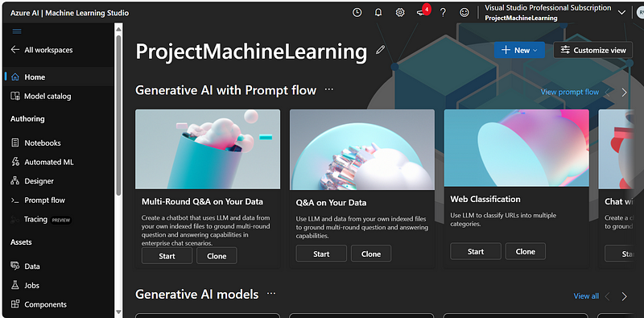The height and width of the screenshot is (318, 644).
Task: Click the sidebar scrollbar up arrow
Action: coord(118,28)
